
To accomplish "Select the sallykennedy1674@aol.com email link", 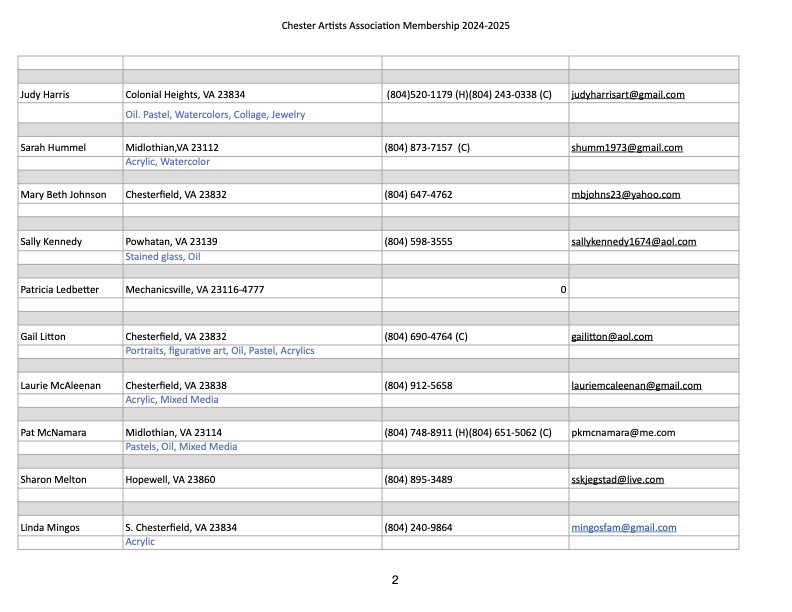I will click(633, 242).
